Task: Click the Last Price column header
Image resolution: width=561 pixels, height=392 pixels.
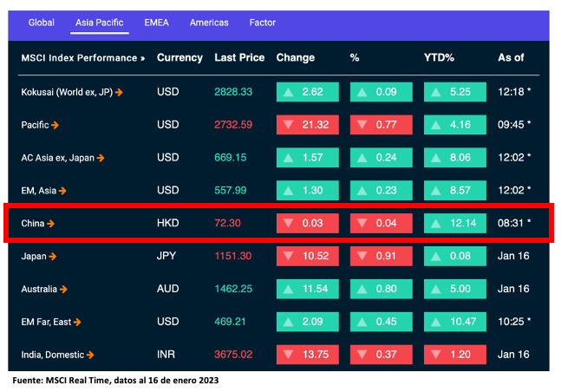Action: 239,58
